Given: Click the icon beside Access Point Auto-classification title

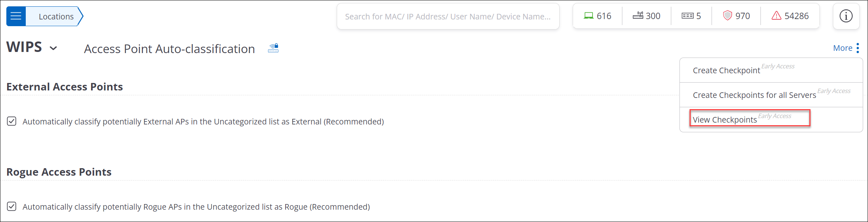Looking at the screenshot, I should point(273,48).
